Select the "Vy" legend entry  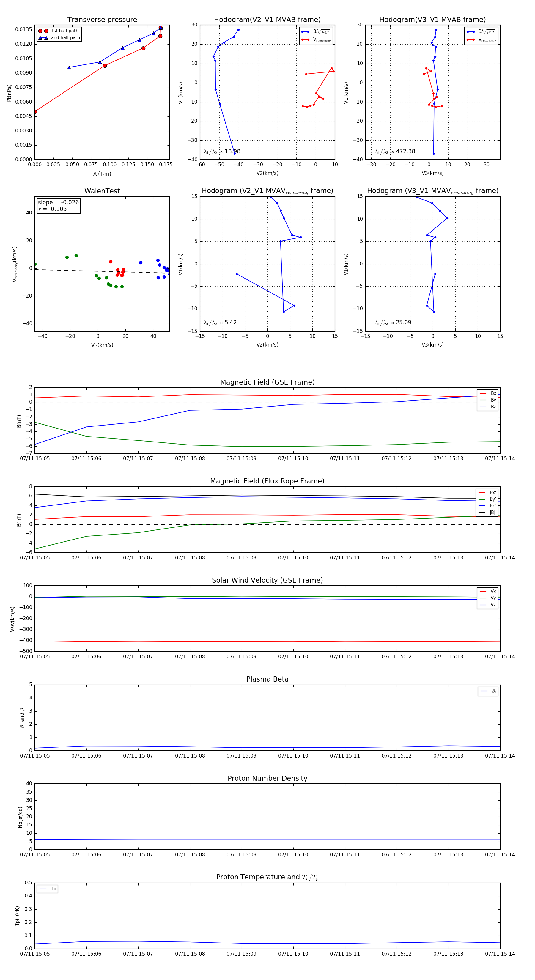click(488, 598)
